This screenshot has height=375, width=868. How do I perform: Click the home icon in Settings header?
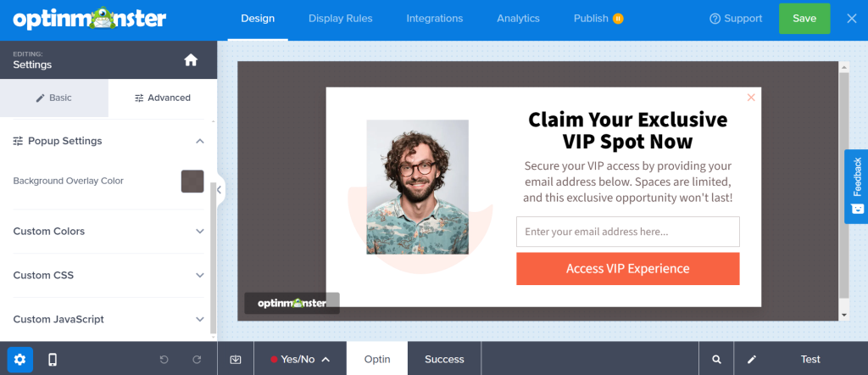pos(191,60)
